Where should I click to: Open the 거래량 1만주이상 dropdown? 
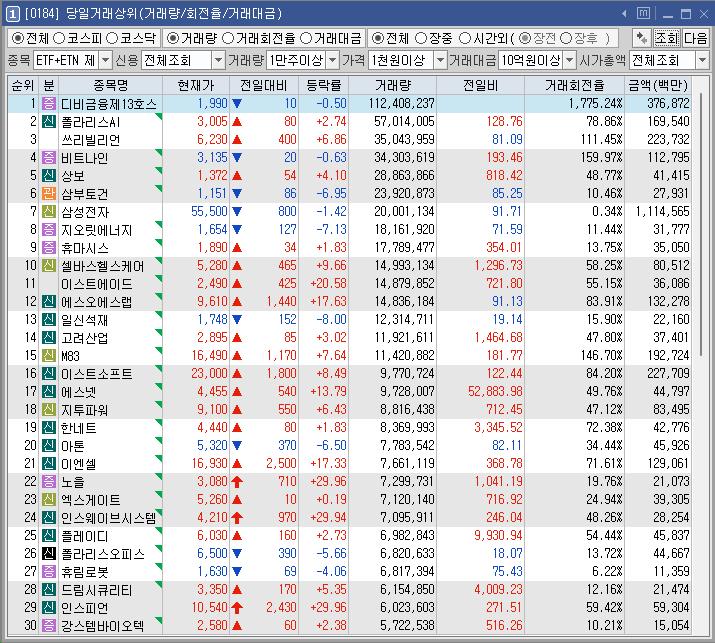333,60
